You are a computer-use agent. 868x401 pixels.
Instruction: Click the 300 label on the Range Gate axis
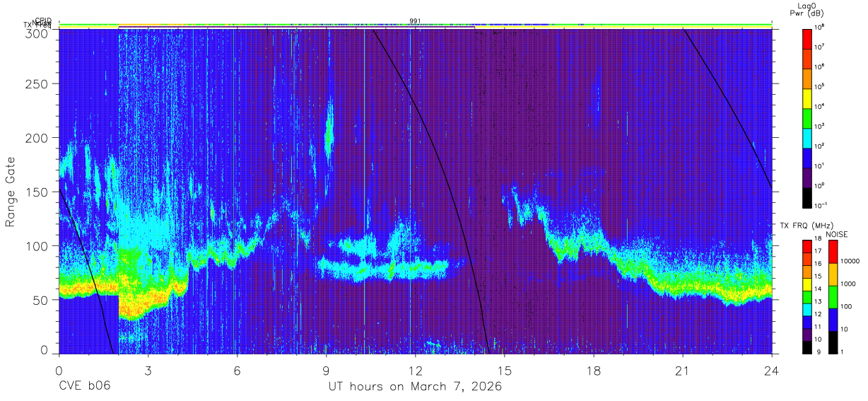(37, 33)
